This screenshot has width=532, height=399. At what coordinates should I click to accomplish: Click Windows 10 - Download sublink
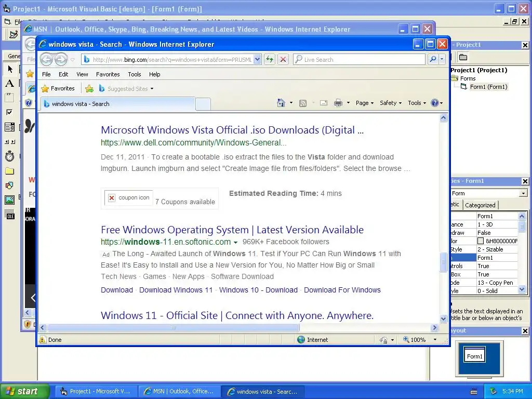tap(258, 290)
